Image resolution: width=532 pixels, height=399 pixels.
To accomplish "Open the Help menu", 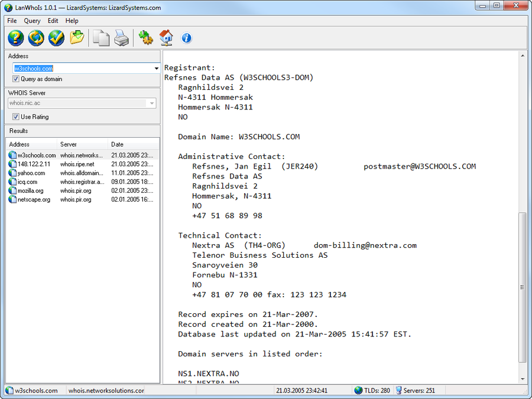I will 72,21.
